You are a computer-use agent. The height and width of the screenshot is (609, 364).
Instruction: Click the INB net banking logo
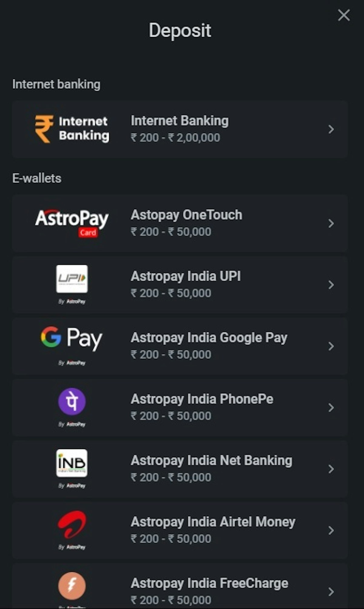[72, 463]
